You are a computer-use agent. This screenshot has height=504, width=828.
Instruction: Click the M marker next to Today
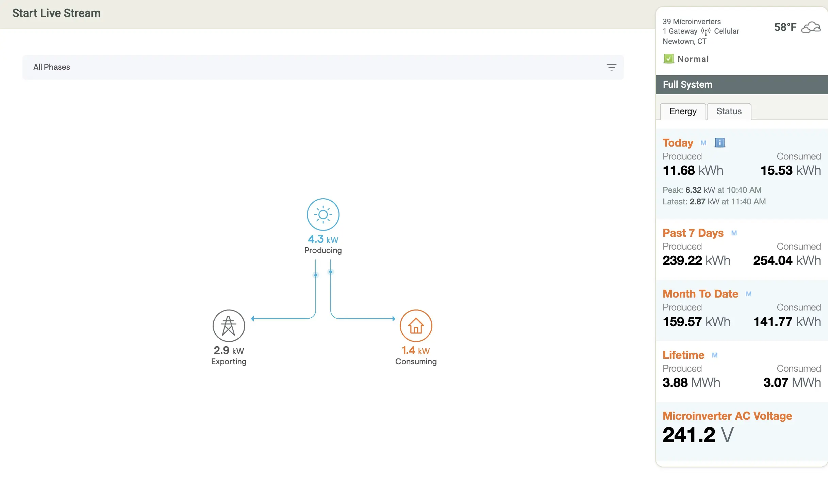[x=703, y=143]
